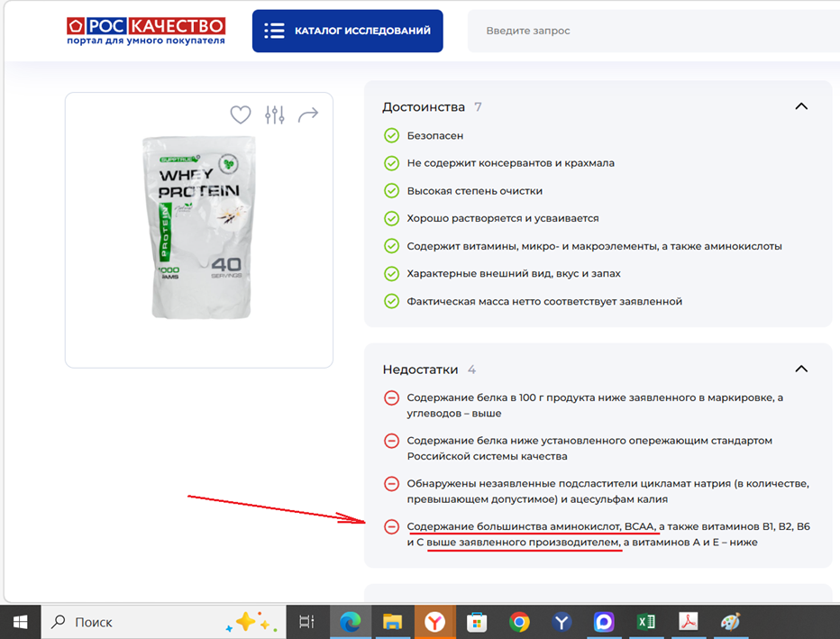Click check icon for Характерные внешний вид, вкус
This screenshot has height=639, width=840.
click(x=391, y=274)
